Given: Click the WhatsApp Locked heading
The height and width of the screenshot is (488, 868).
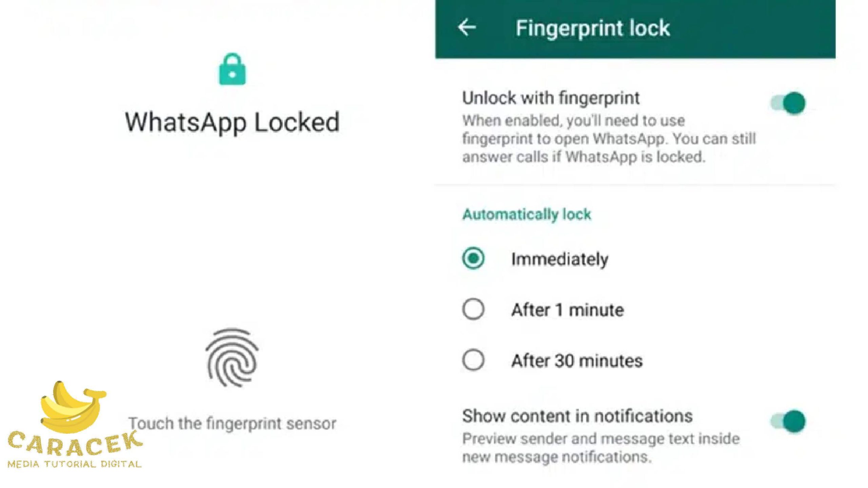Looking at the screenshot, I should pos(232,122).
